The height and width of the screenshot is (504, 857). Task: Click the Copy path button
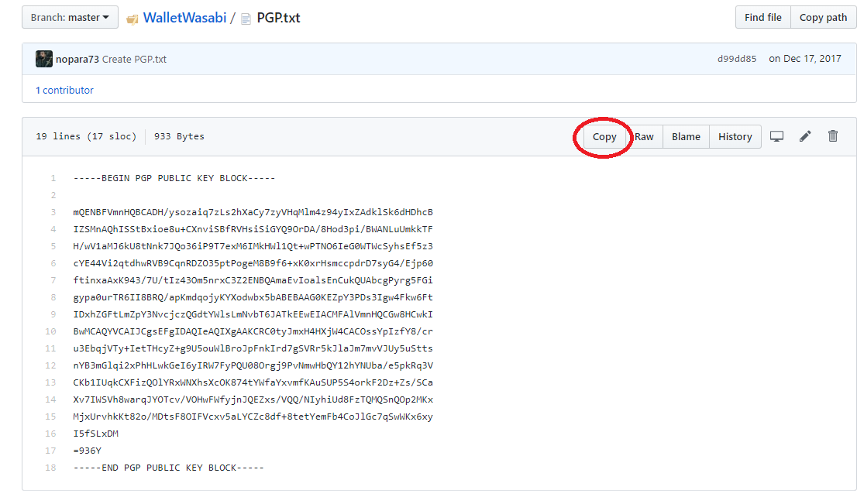[823, 17]
